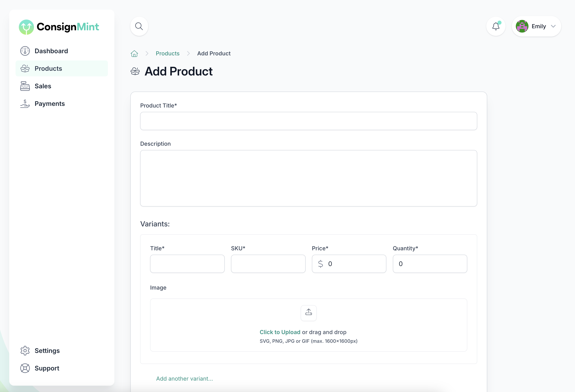The image size is (575, 392).
Task: Focus the Product Title field
Action: click(308, 121)
